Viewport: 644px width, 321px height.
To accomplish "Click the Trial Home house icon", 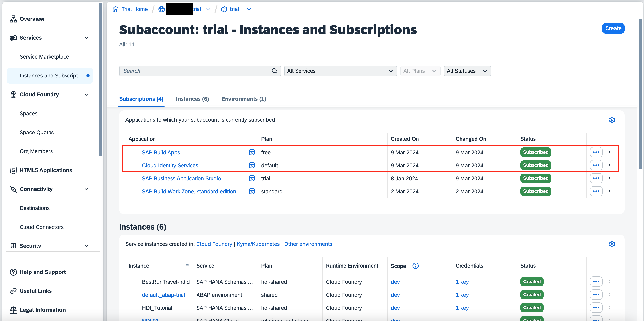I will tap(115, 9).
